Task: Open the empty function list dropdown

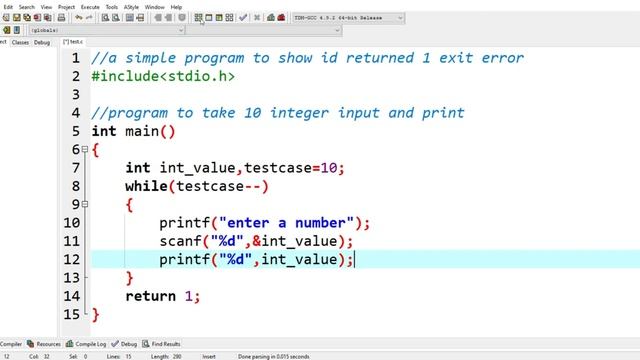Action: tap(264, 30)
